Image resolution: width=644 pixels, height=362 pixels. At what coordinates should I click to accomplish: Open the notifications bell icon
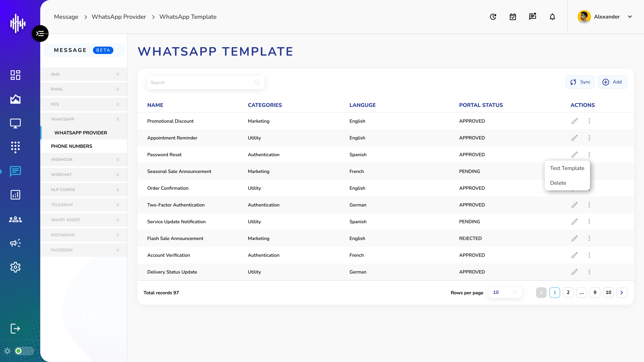(x=552, y=17)
